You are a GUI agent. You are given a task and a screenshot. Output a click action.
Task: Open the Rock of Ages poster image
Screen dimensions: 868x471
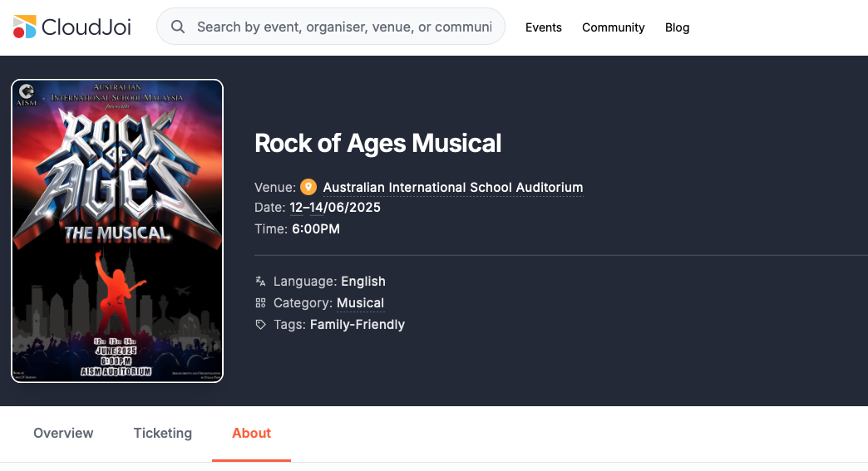[117, 231]
